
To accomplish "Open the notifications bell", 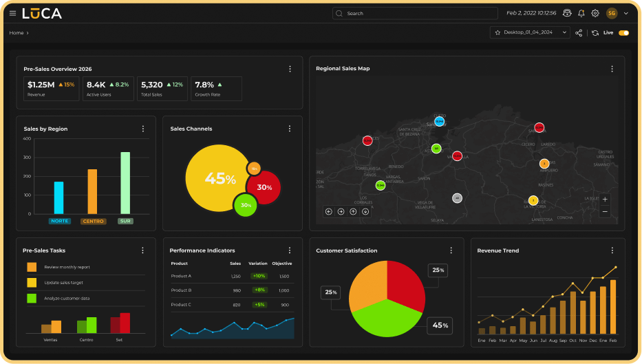I will [x=581, y=13].
